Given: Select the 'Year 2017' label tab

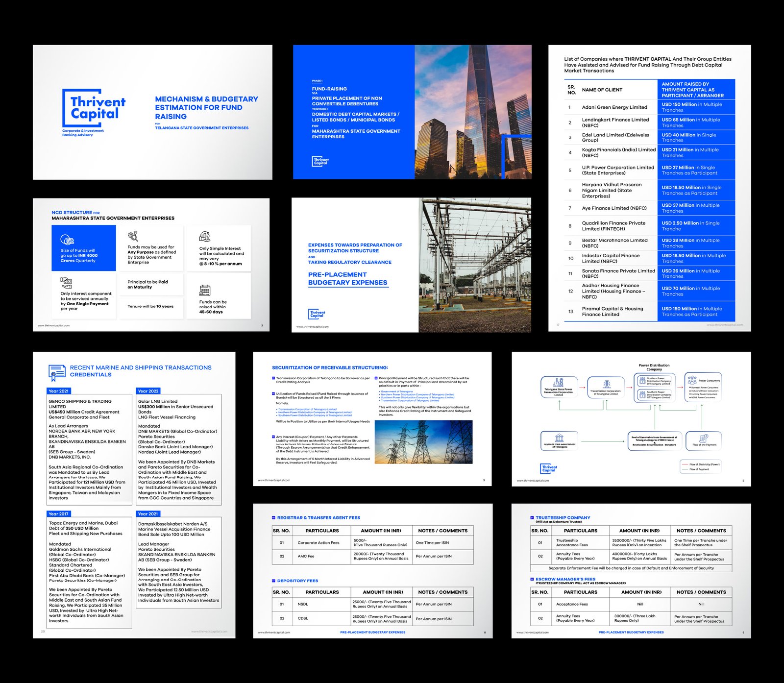Looking at the screenshot, I should 59,514.
